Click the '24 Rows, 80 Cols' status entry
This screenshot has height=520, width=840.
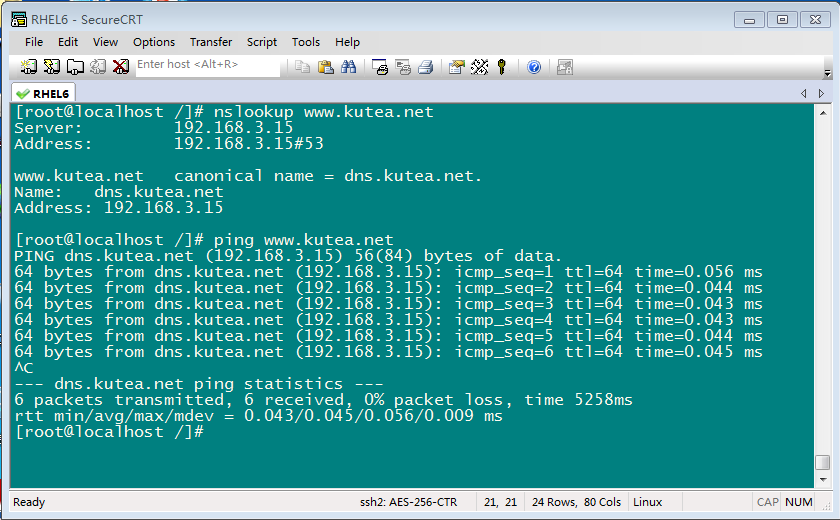[x=576, y=502]
